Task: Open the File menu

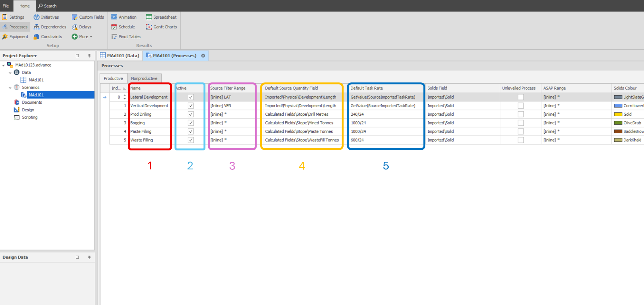Action: [x=6, y=6]
